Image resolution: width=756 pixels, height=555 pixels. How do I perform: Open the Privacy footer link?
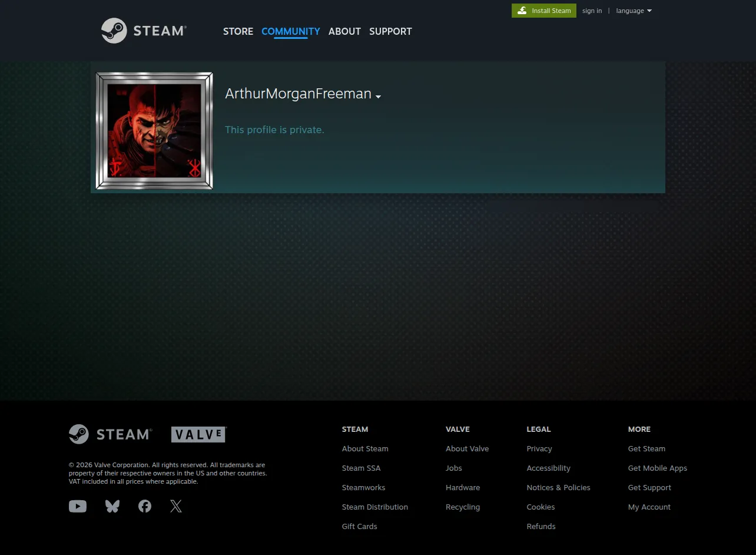[539, 448]
